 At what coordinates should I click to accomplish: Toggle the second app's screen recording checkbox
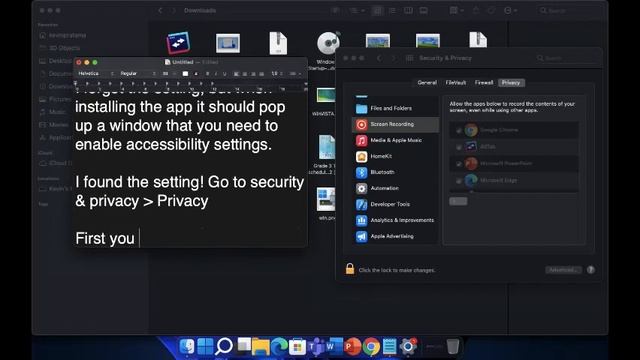click(x=459, y=147)
